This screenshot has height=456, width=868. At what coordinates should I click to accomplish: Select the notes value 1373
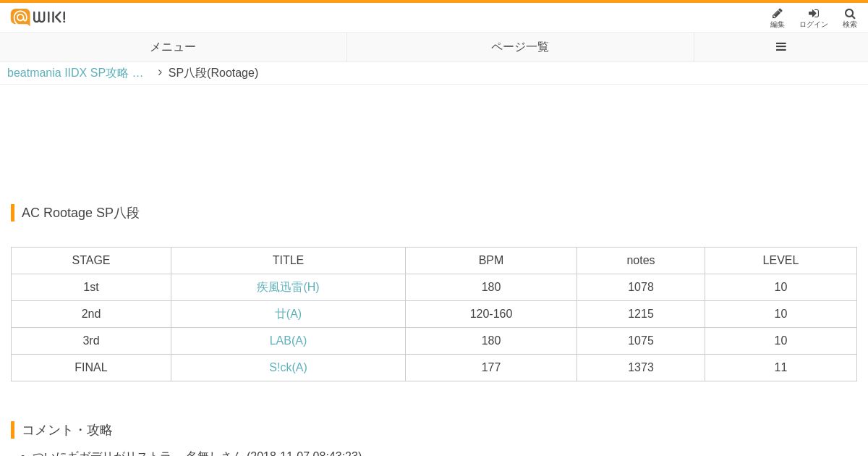[x=641, y=368]
